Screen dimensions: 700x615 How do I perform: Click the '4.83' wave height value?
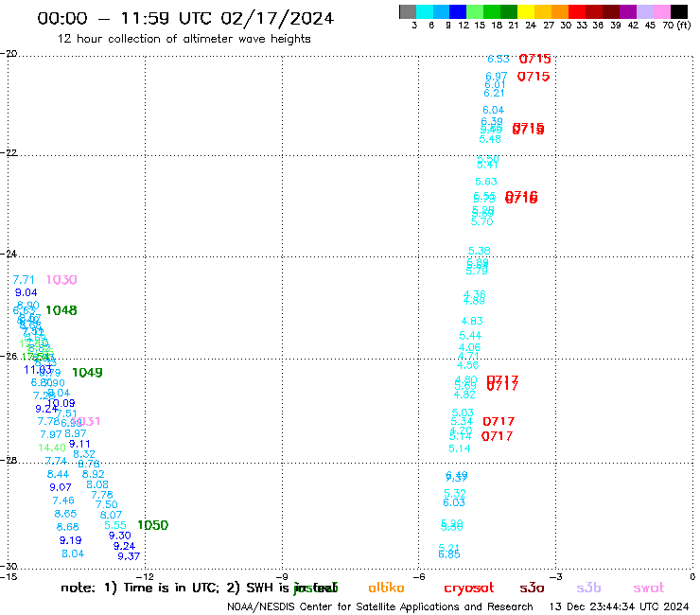pos(472,321)
